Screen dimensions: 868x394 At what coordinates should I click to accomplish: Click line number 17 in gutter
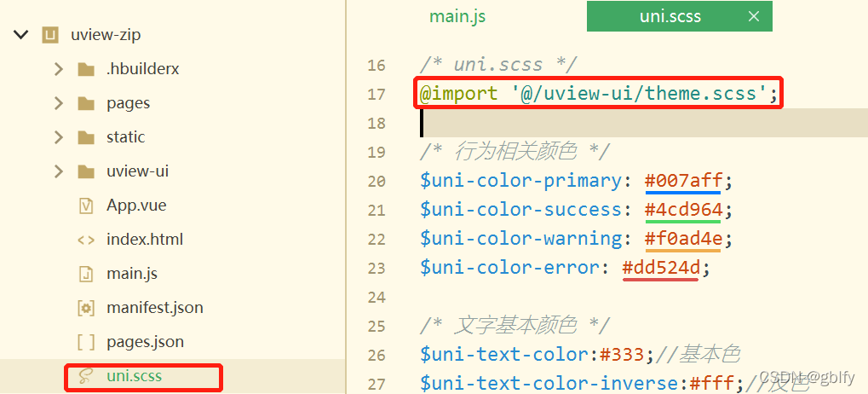(x=377, y=94)
